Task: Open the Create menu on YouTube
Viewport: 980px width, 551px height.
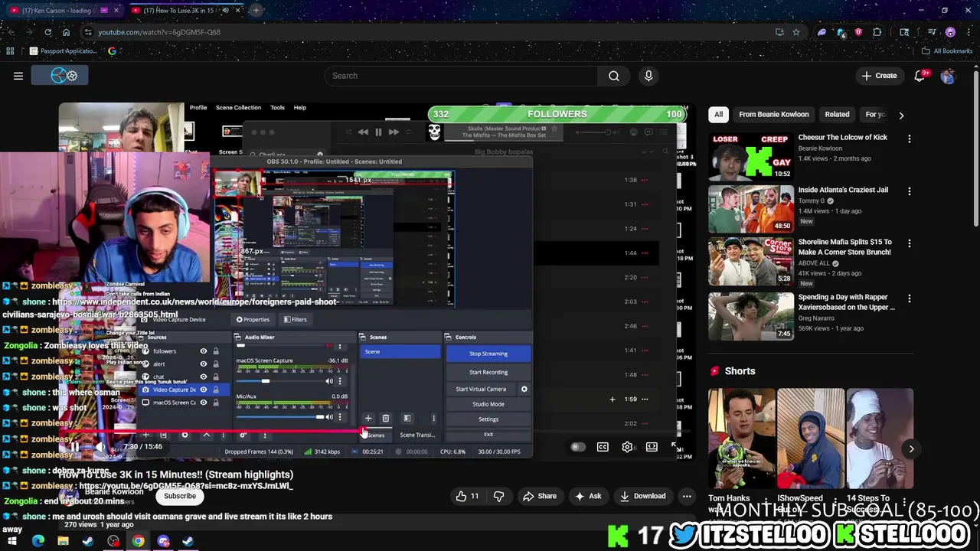Action: [879, 76]
